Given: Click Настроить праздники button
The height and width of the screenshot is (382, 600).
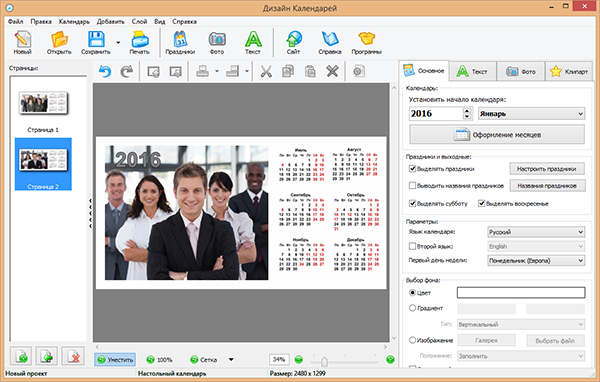Looking at the screenshot, I should 547,169.
